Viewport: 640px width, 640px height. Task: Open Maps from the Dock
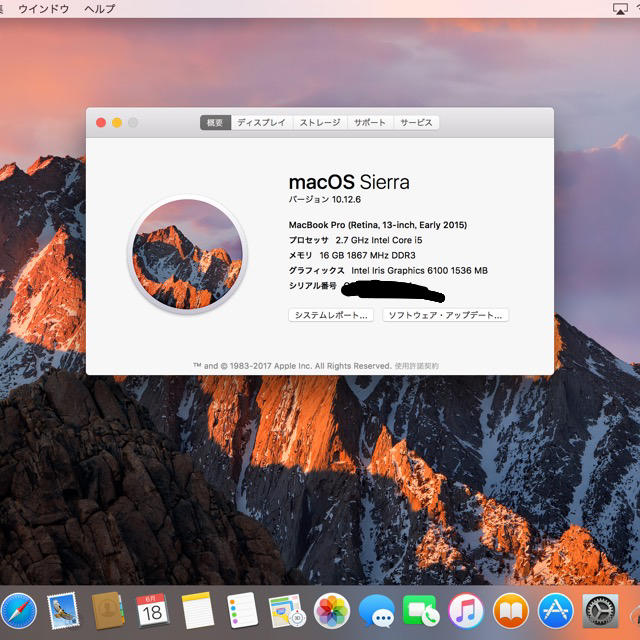point(287,611)
